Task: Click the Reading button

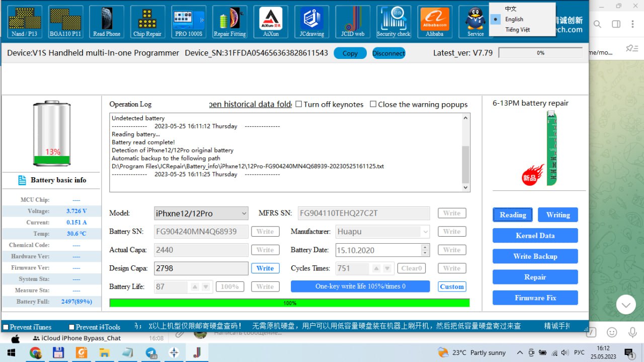Action: click(x=513, y=214)
